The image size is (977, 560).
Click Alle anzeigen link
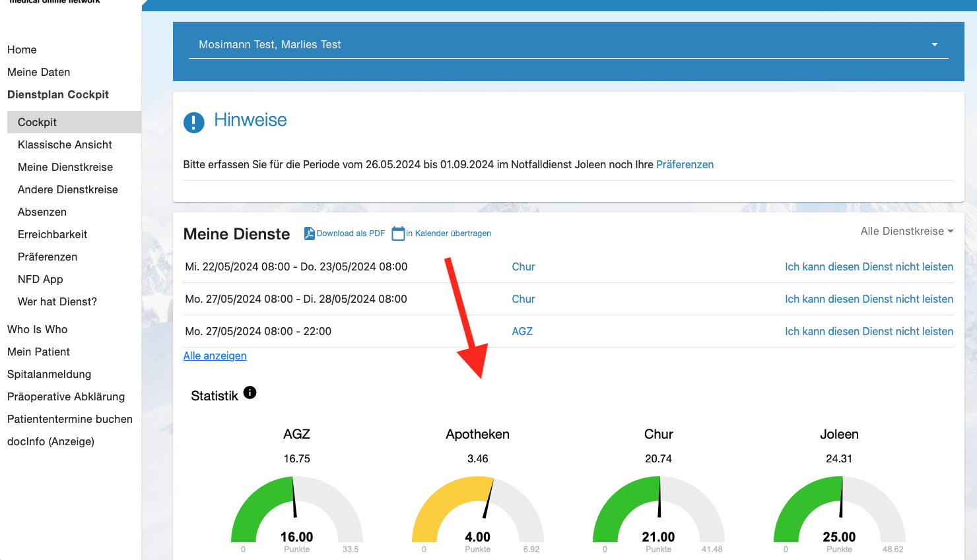click(215, 356)
